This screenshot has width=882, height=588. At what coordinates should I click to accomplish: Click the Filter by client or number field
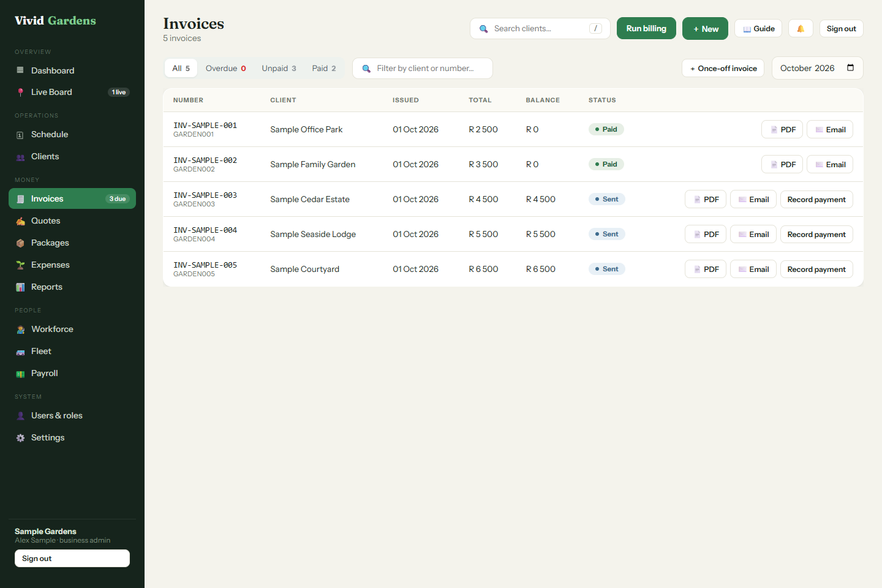point(423,68)
